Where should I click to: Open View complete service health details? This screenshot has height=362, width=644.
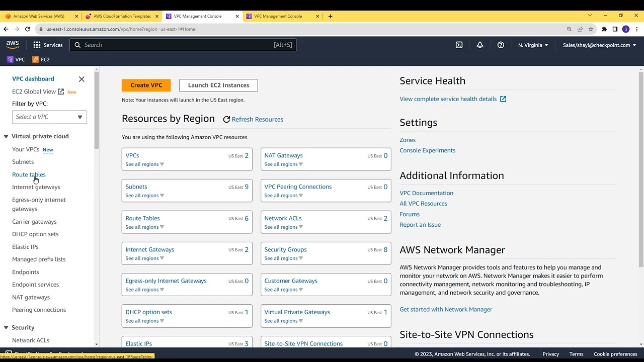[448, 99]
